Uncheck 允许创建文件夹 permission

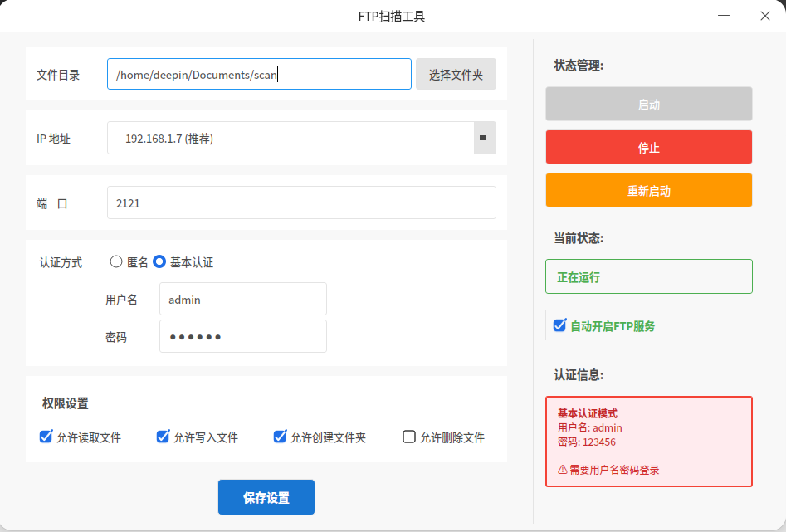pos(280,437)
